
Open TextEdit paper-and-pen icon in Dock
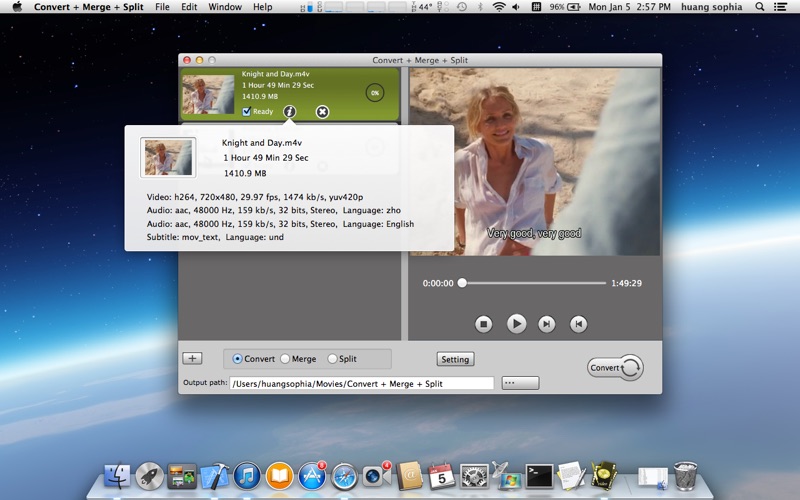click(x=571, y=477)
